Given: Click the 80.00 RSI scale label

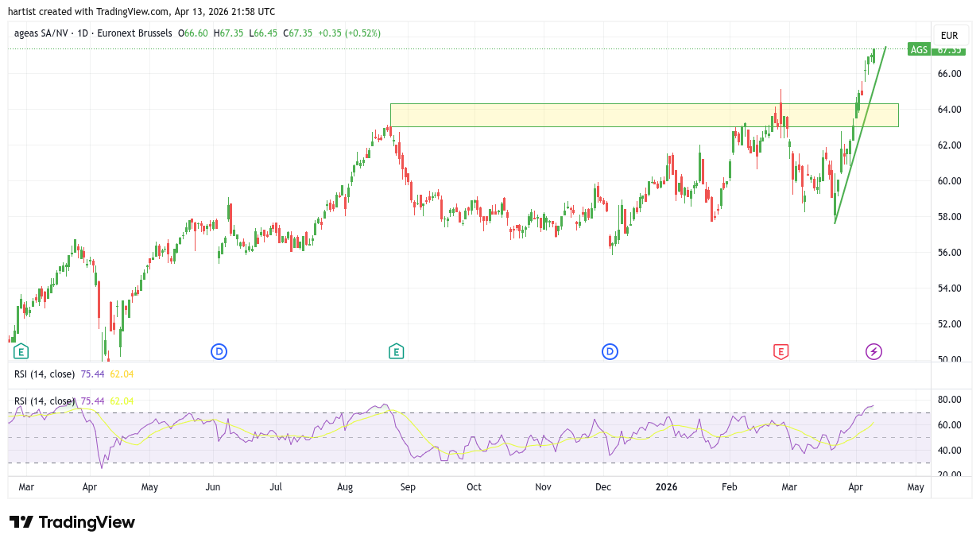Looking at the screenshot, I should pos(949,400).
